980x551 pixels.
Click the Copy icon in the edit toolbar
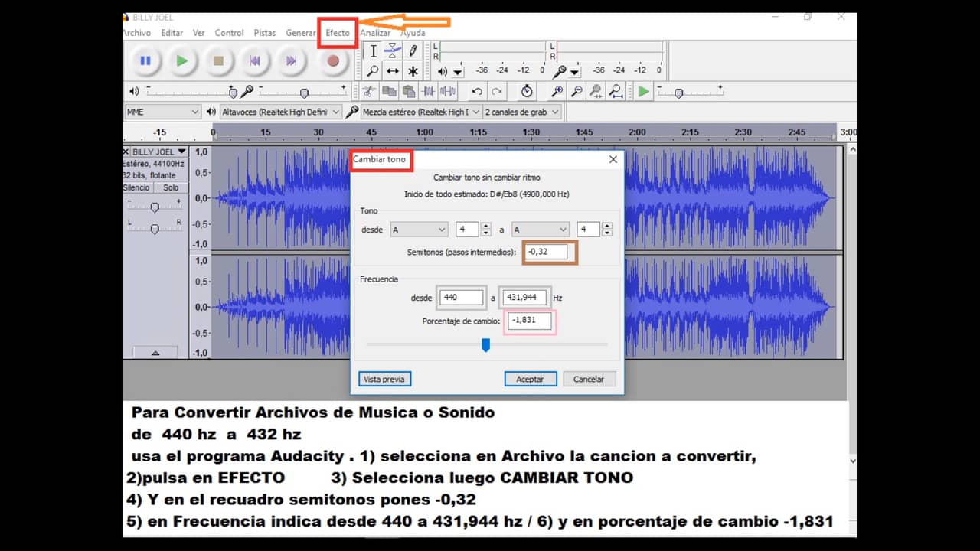pyautogui.click(x=389, y=92)
